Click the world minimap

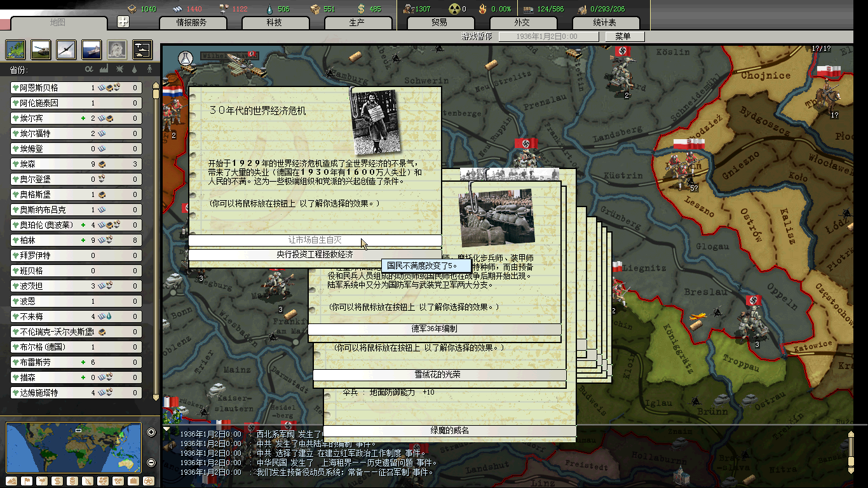click(73, 447)
